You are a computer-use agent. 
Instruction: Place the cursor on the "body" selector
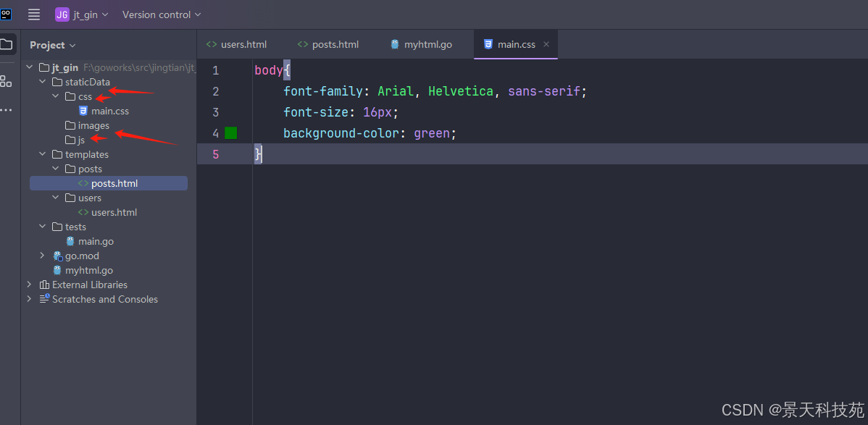coord(269,70)
